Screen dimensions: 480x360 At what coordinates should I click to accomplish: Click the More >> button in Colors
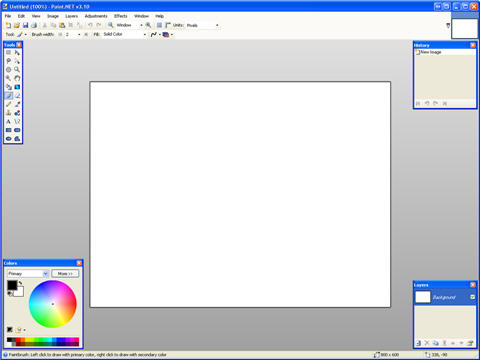click(x=65, y=274)
